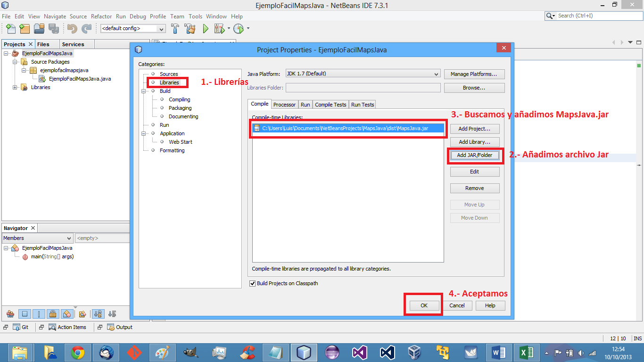The height and width of the screenshot is (362, 644).
Task: Click OK to accept project properties
Action: tap(424, 305)
